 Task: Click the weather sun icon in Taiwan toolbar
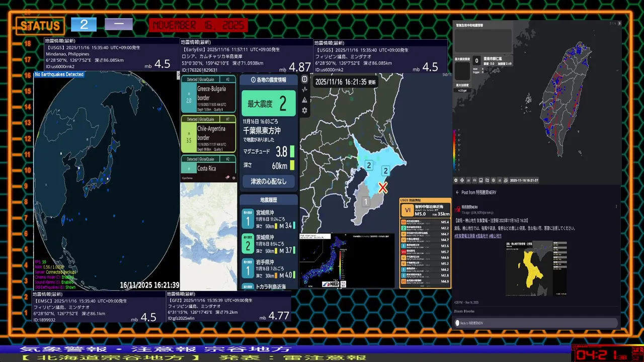pos(506,180)
